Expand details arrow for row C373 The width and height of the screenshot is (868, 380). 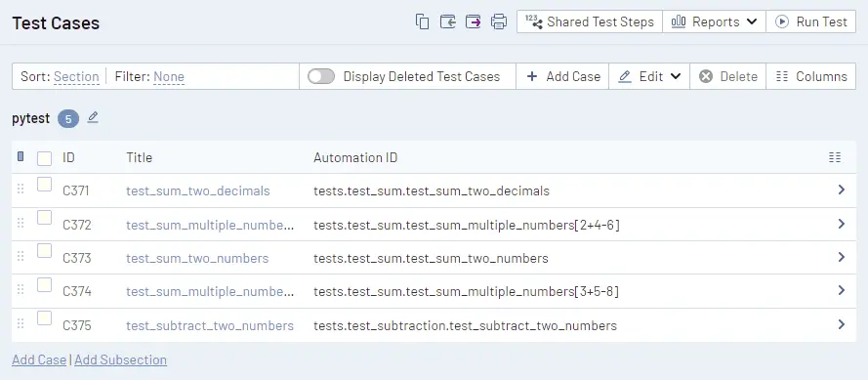point(842,257)
